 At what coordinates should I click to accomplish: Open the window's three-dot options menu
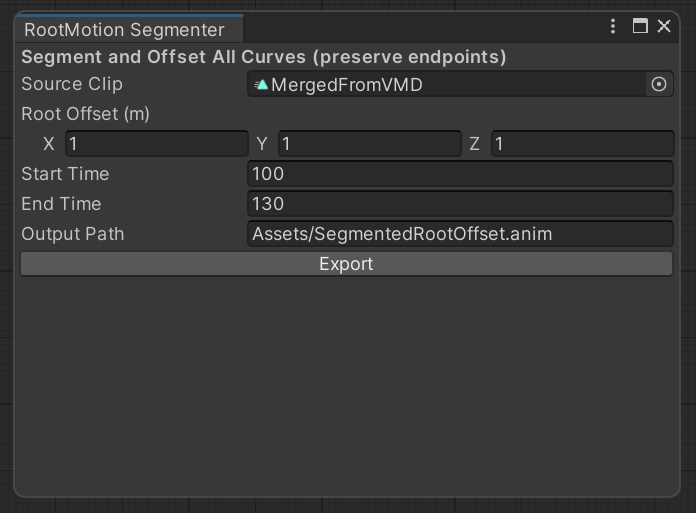(613, 27)
